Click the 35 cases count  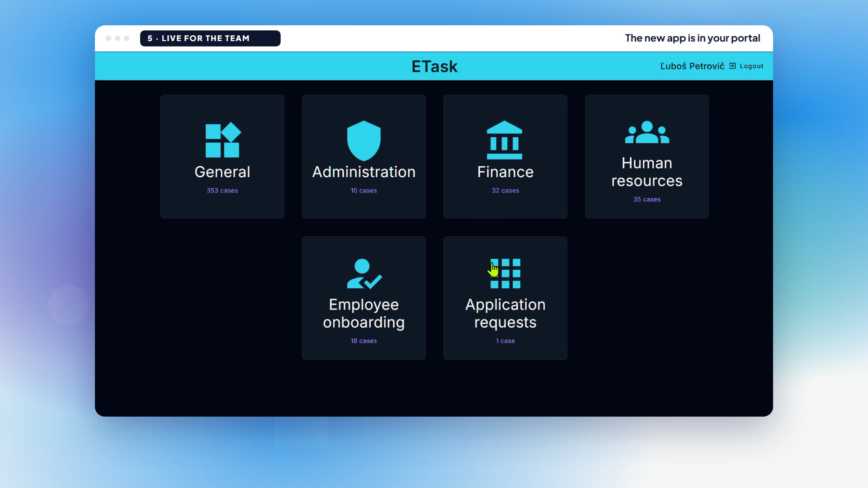647,199
